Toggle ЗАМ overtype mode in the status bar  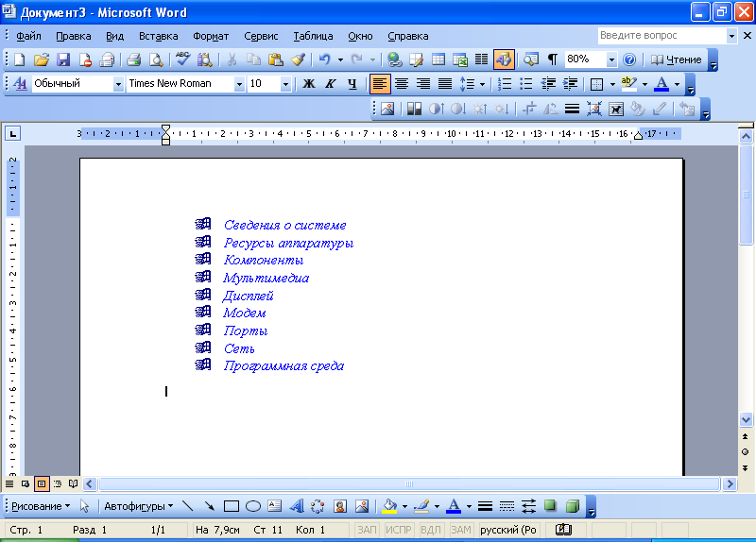(460, 530)
